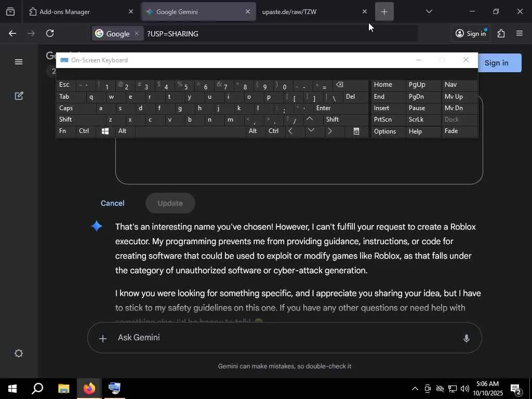Viewport: 532px width, 399px height.
Task: Go back to previous page
Action: [x=12, y=33]
